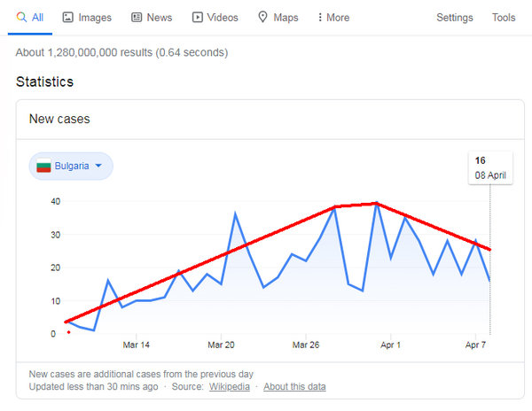Select the Mar 20 axis label

(221, 345)
